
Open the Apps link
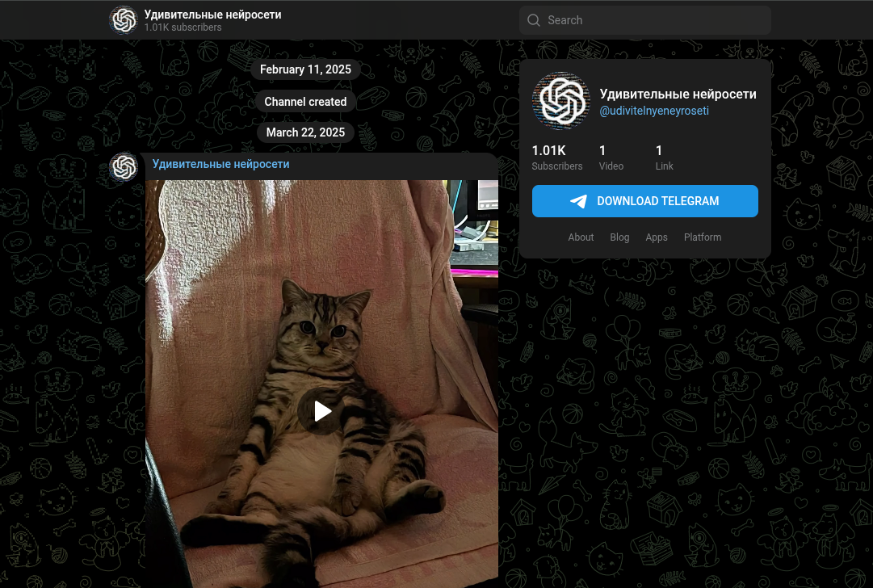(x=657, y=237)
